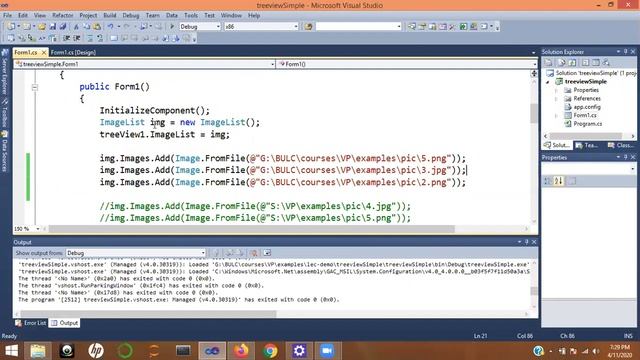This screenshot has height=360, width=640.
Task: Open the Tools menu
Action: [191, 16]
